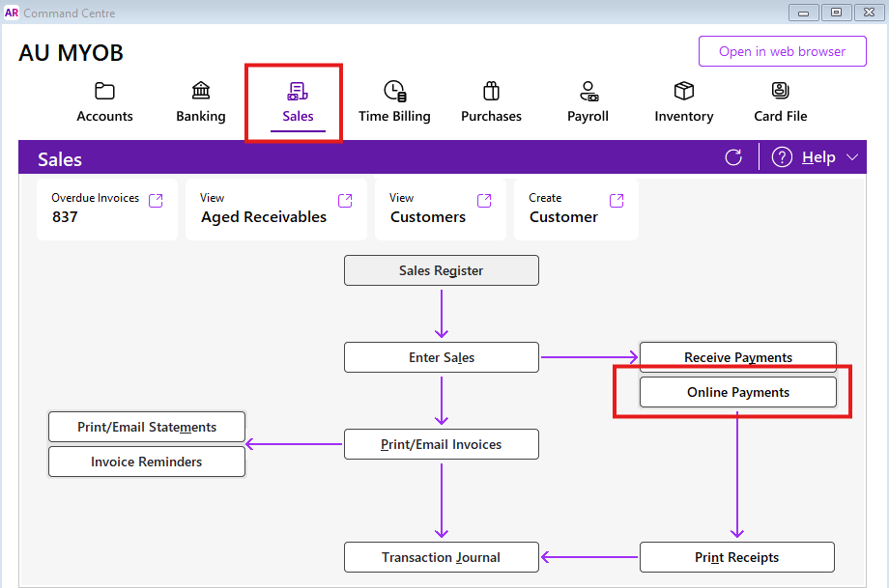Open Receive Payments

(737, 358)
